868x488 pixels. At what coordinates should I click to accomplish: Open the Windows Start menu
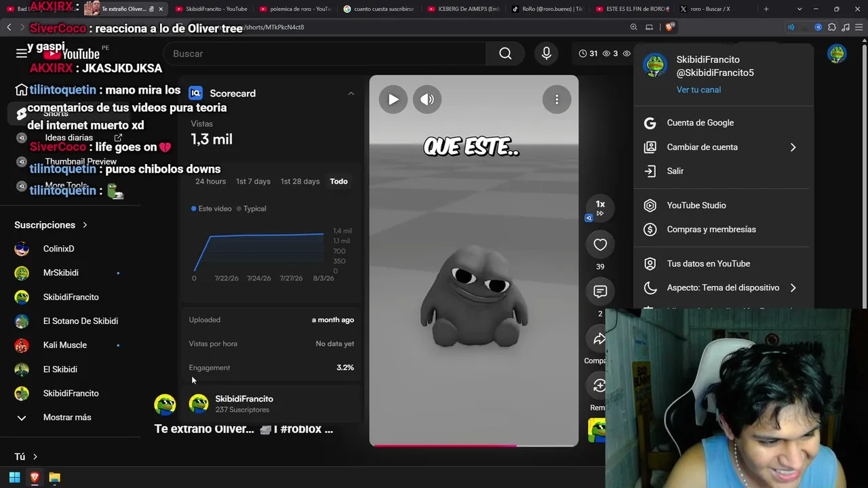14,477
